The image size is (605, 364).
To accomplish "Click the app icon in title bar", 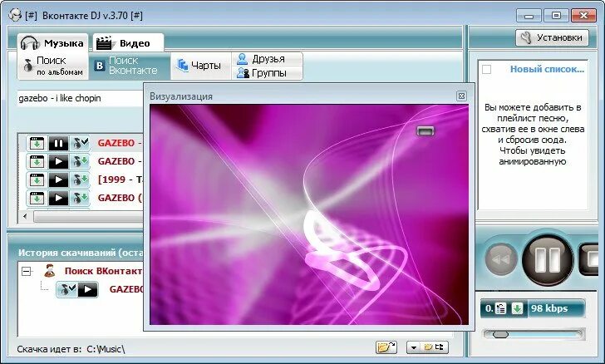I will pos(15,16).
